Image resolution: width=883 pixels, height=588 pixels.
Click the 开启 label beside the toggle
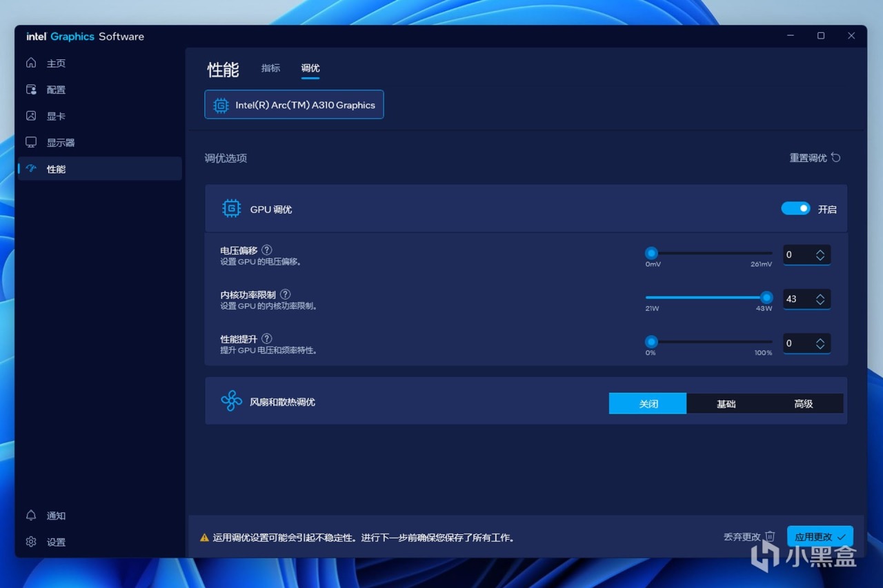pos(827,209)
